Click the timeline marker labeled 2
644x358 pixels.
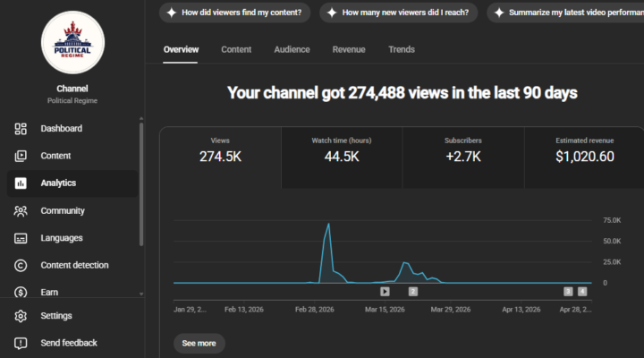(x=413, y=292)
